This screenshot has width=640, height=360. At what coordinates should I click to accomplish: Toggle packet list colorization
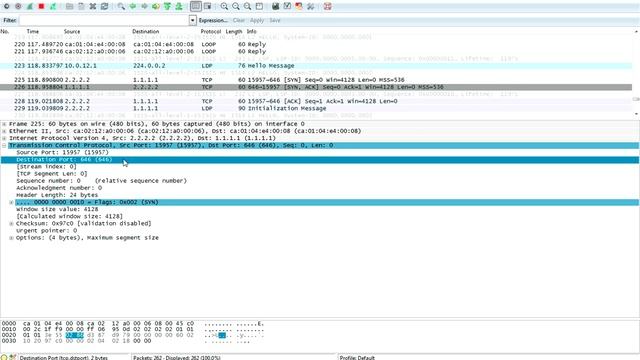196,7
